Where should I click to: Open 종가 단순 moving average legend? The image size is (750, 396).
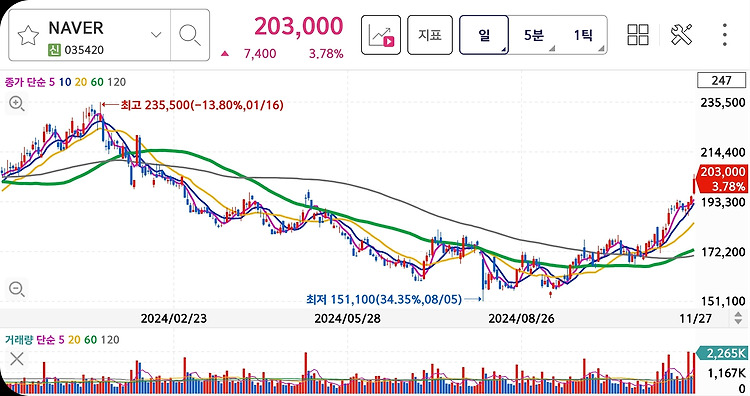(65, 82)
